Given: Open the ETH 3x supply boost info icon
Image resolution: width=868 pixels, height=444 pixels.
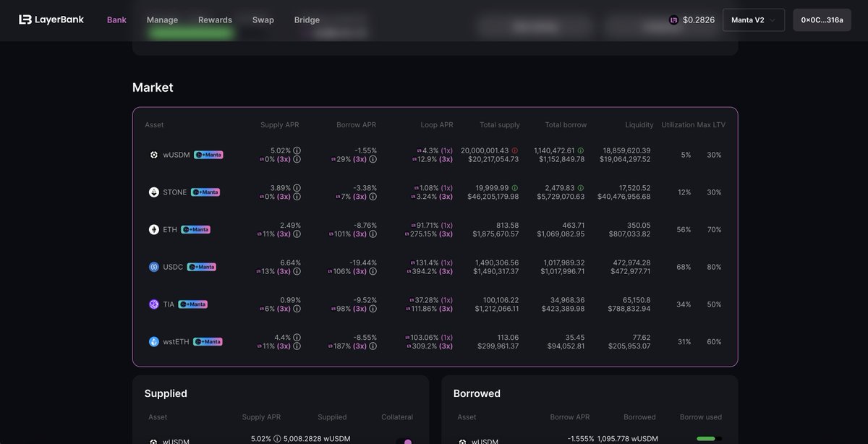Looking at the screenshot, I should (x=297, y=234).
